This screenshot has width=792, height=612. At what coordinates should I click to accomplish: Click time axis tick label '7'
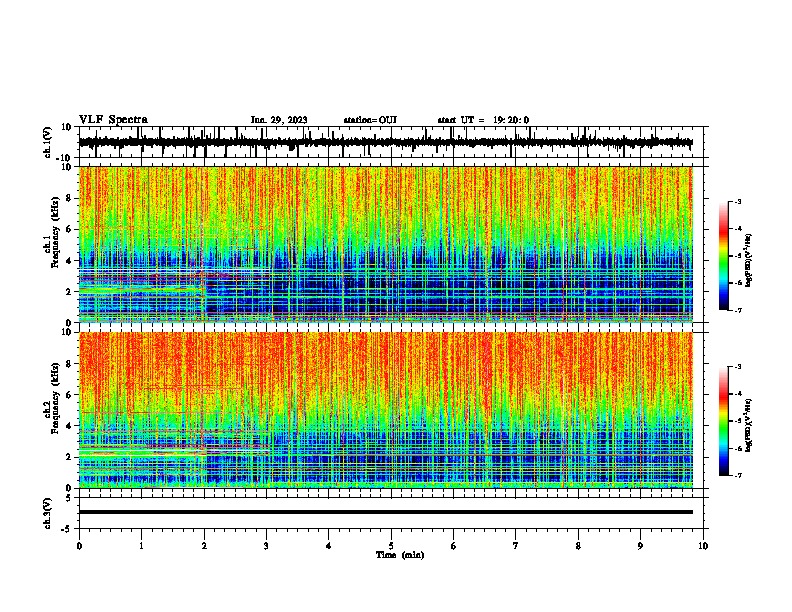[x=516, y=546]
